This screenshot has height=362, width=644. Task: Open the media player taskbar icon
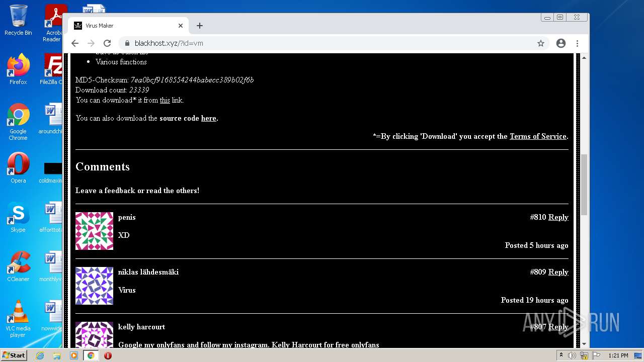point(74,355)
